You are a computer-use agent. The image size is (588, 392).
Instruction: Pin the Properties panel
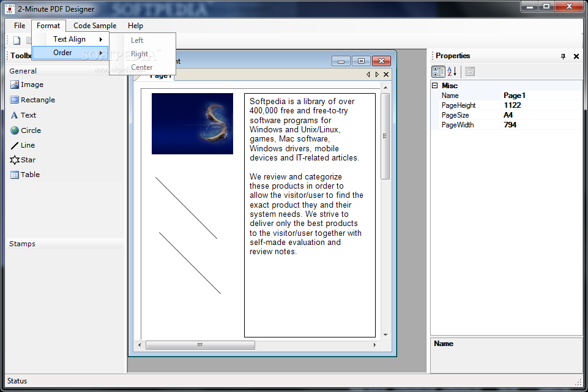tap(563, 56)
